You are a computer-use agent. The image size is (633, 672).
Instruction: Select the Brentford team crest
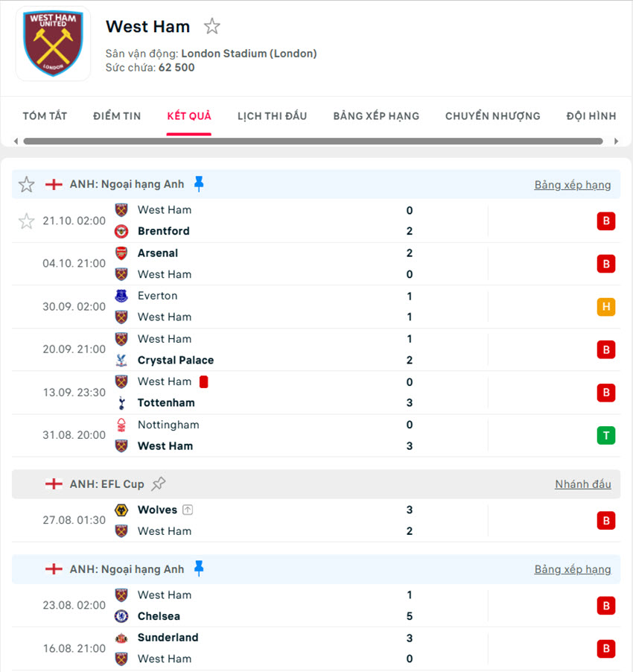tap(121, 231)
